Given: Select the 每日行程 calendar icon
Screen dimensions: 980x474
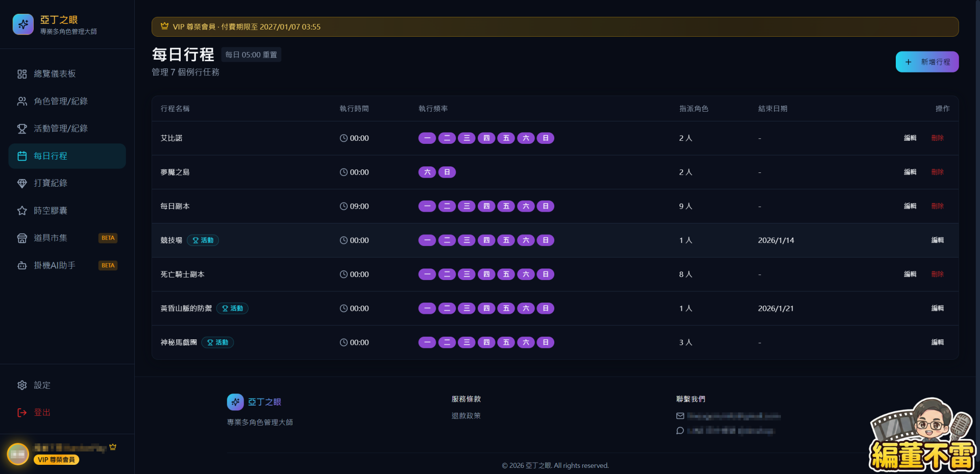Looking at the screenshot, I should 22,156.
